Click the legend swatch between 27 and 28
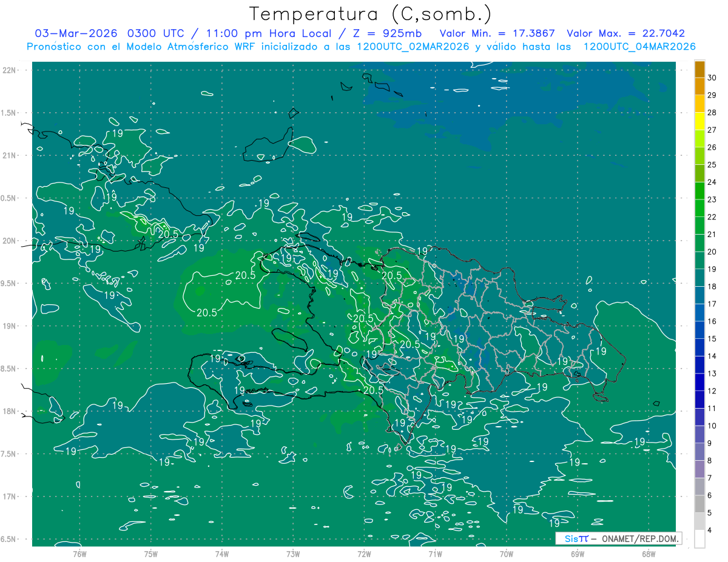Screen dimensions: 728x562 (700, 121)
